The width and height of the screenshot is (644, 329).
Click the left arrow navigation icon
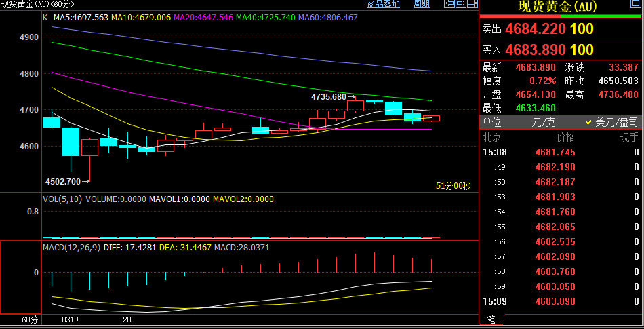[449, 4]
